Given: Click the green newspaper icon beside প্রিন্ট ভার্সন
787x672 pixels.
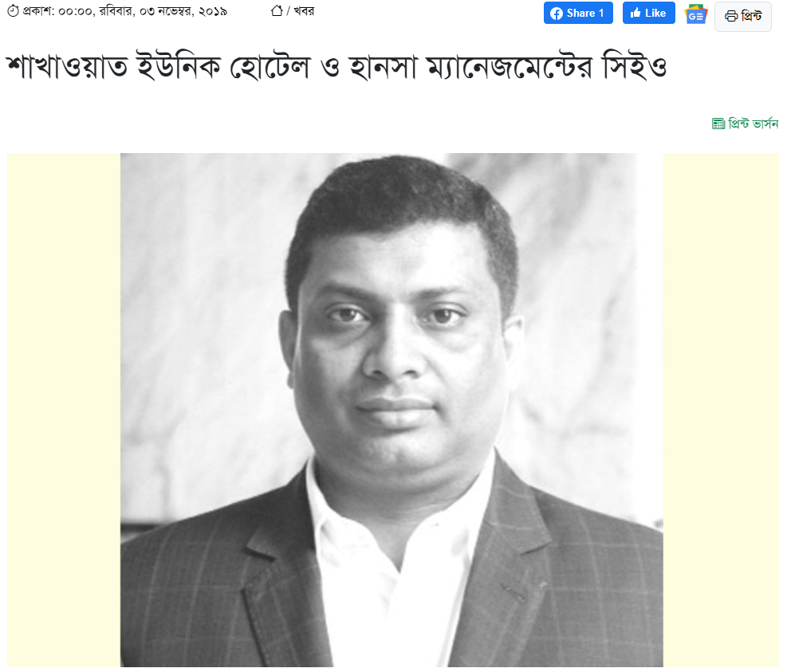Looking at the screenshot, I should [718, 124].
